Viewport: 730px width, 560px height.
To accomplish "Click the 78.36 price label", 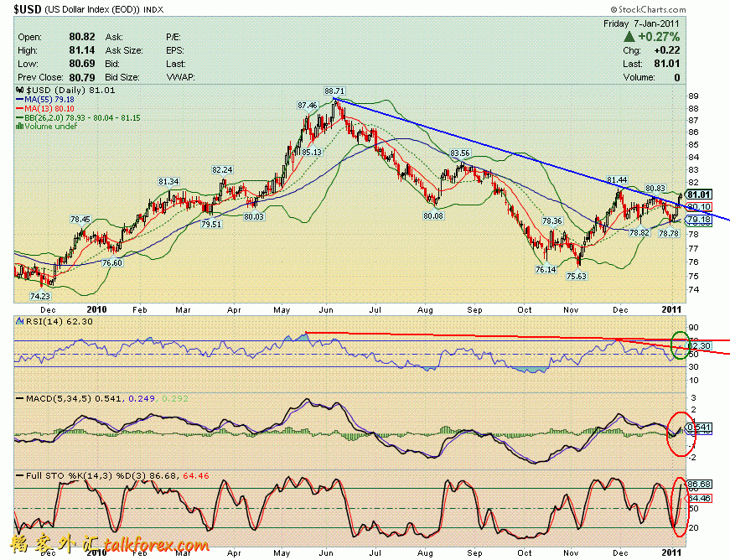I will [x=552, y=220].
